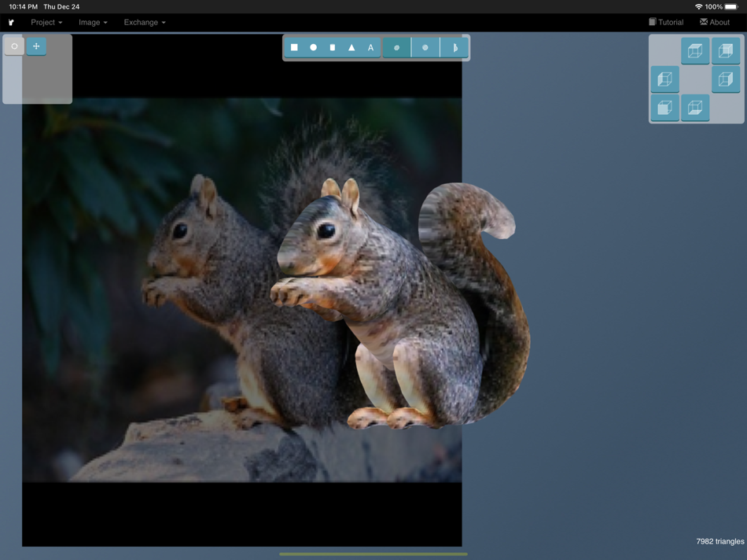Check the Wi-Fi status icon

click(698, 6)
